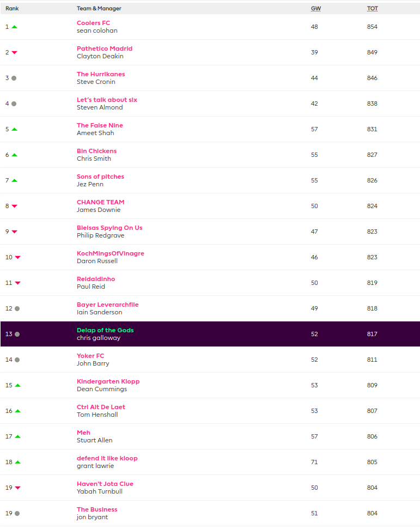This screenshot has height=529, width=420.
Task: Click red down arrow beside CHANGE TEAM rank
Action: (x=14, y=206)
